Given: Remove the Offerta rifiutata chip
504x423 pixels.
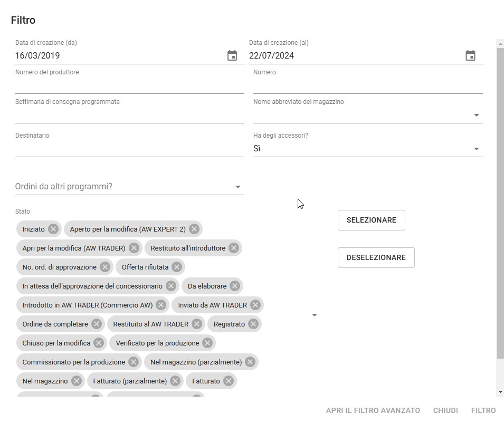Looking at the screenshot, I should pyautogui.click(x=177, y=267).
